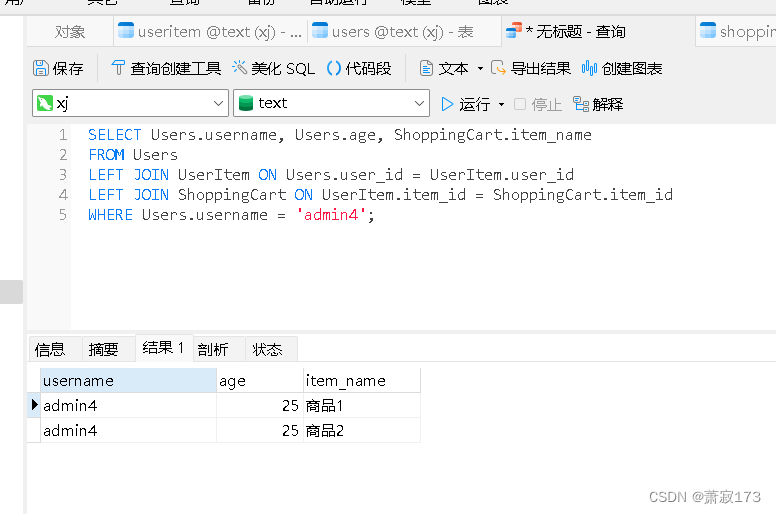
Task: Switch to users @text (xj) table tab
Action: 404,32
